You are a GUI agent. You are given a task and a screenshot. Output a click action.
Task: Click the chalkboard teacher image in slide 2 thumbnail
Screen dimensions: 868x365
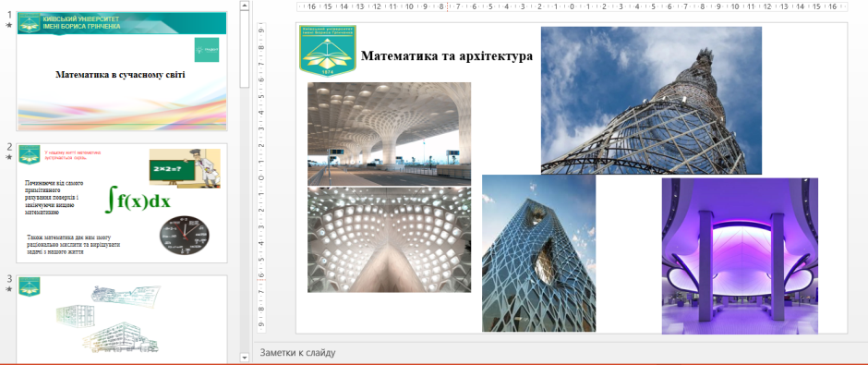pyautogui.click(x=185, y=167)
